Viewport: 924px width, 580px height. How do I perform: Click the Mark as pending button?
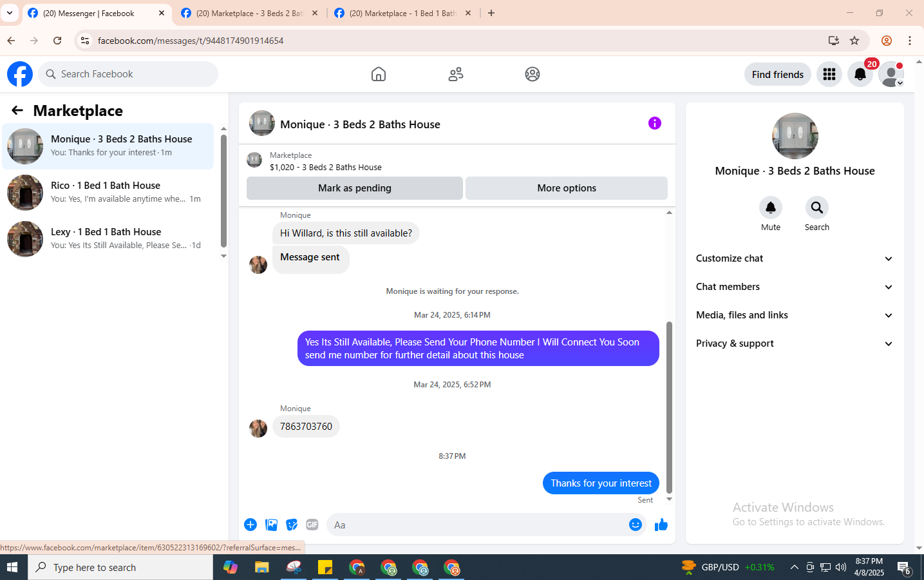(355, 188)
